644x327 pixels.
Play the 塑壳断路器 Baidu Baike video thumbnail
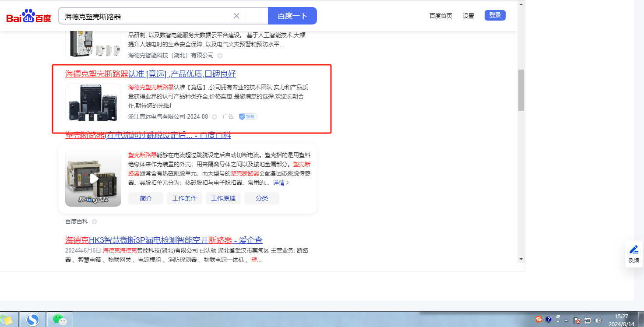tap(93, 179)
